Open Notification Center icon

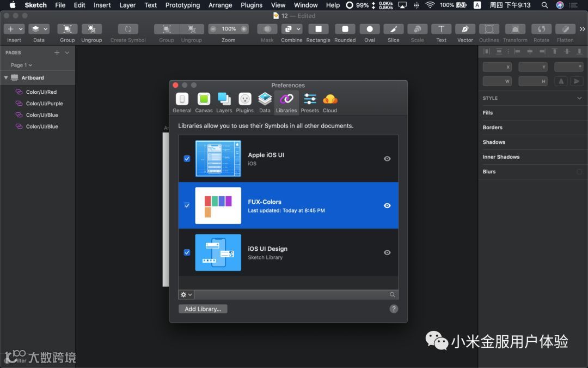click(x=573, y=5)
